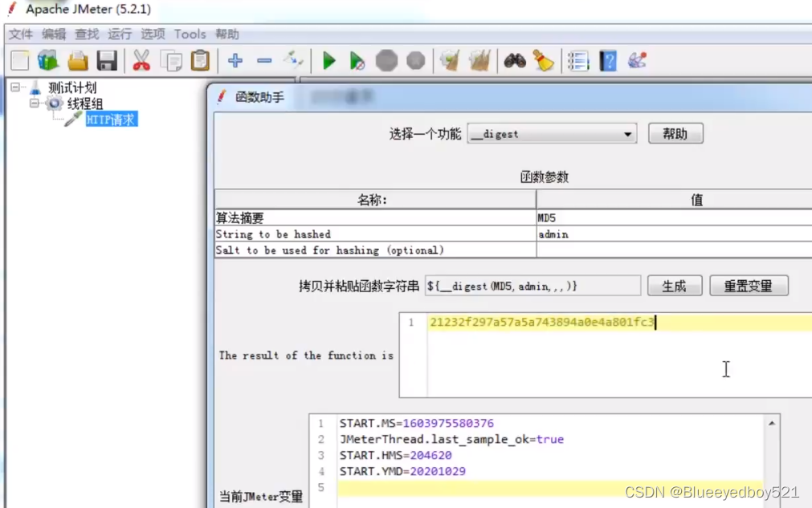Open the 选项 menu
The image size is (812, 508).
[153, 35]
